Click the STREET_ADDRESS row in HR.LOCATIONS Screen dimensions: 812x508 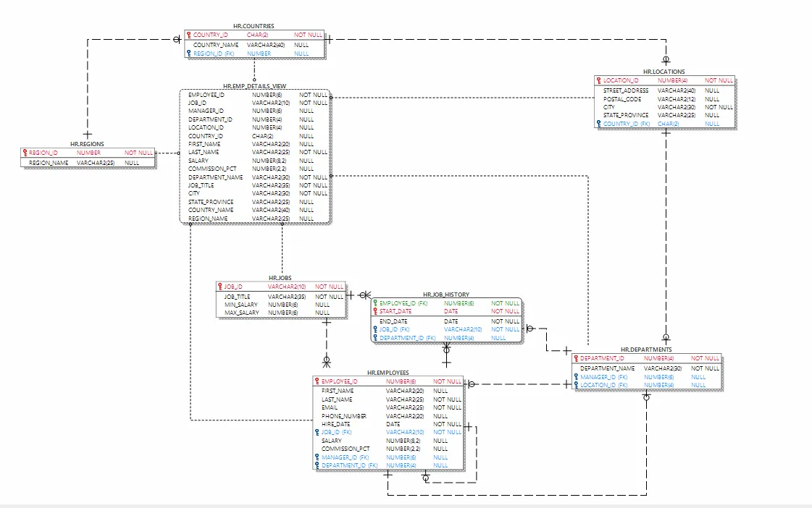(x=664, y=90)
